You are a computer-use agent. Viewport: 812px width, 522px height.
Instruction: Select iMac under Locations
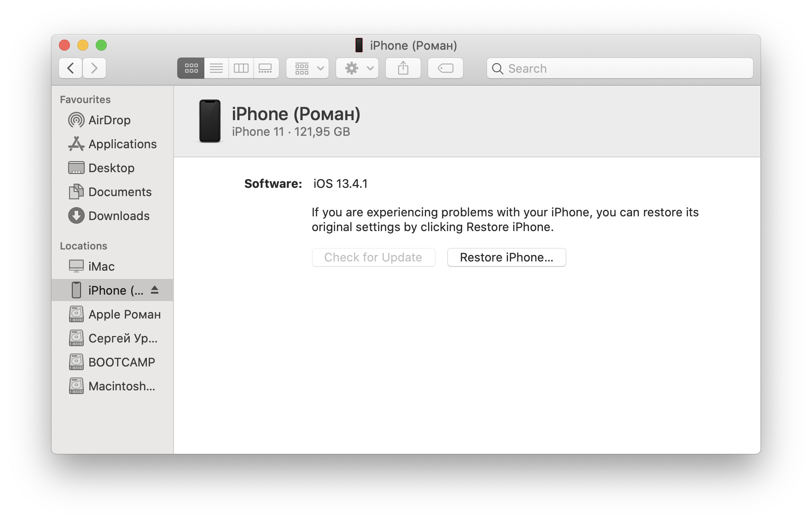[112, 267]
